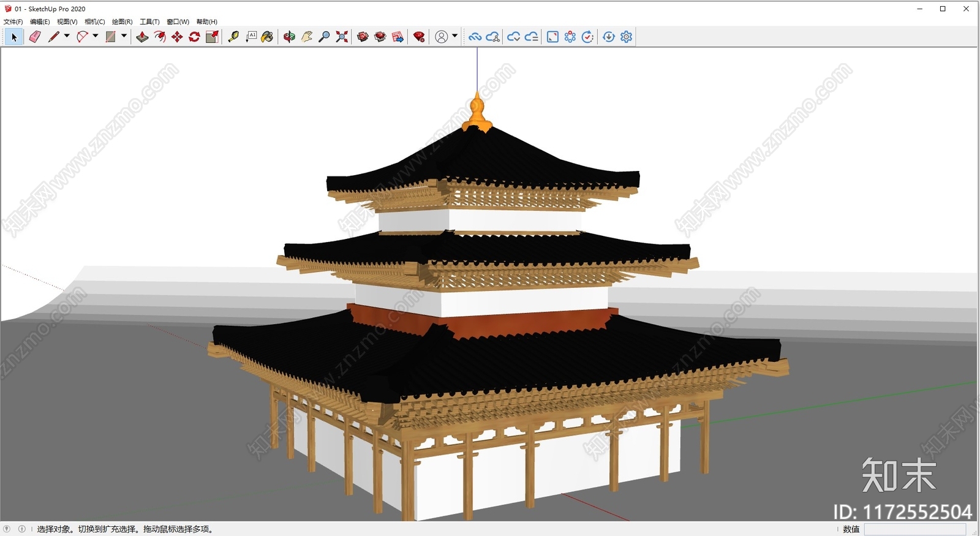Viewport: 980px width, 536px height.
Task: Open the Extension Manager ruby icon
Action: pos(419,37)
